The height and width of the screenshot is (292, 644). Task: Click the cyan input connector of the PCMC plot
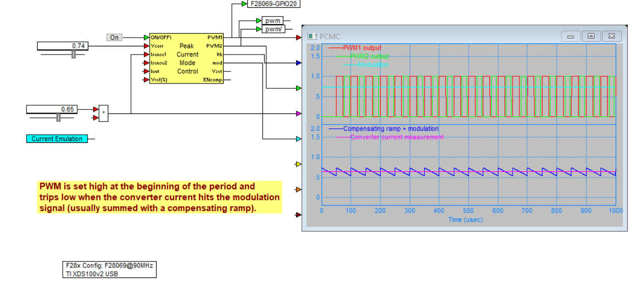[299, 139]
